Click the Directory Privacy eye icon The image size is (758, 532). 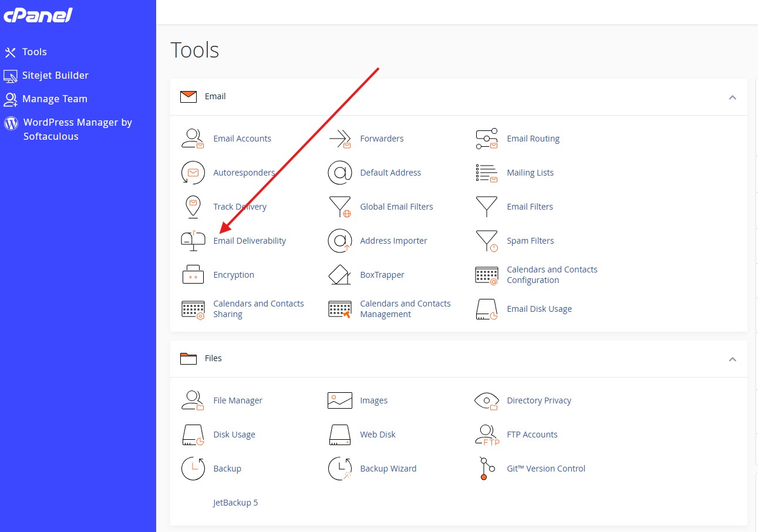click(486, 400)
